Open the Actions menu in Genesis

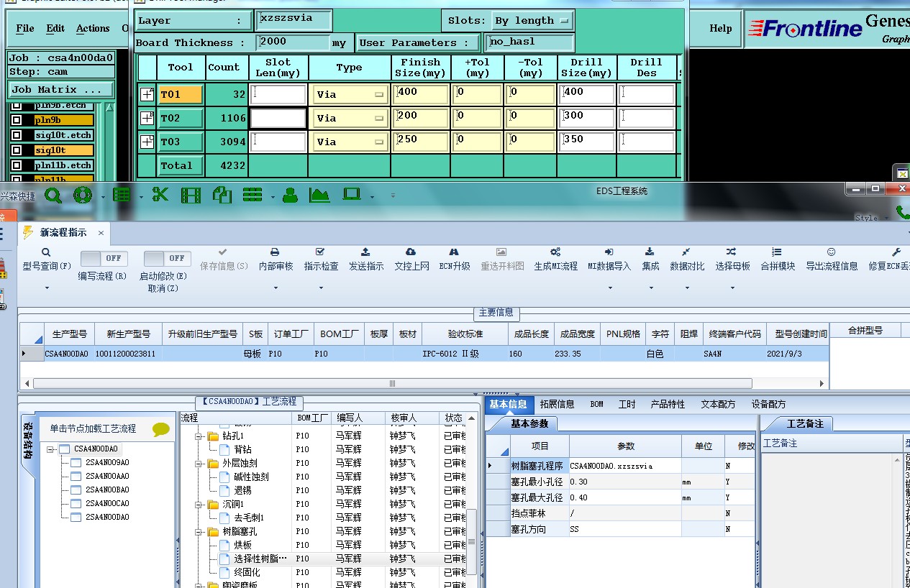tap(93, 29)
